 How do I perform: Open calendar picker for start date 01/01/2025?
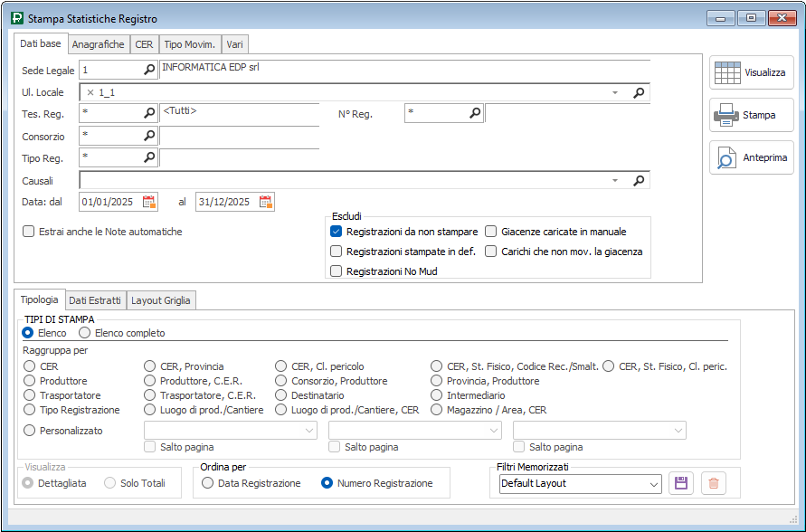pos(149,202)
